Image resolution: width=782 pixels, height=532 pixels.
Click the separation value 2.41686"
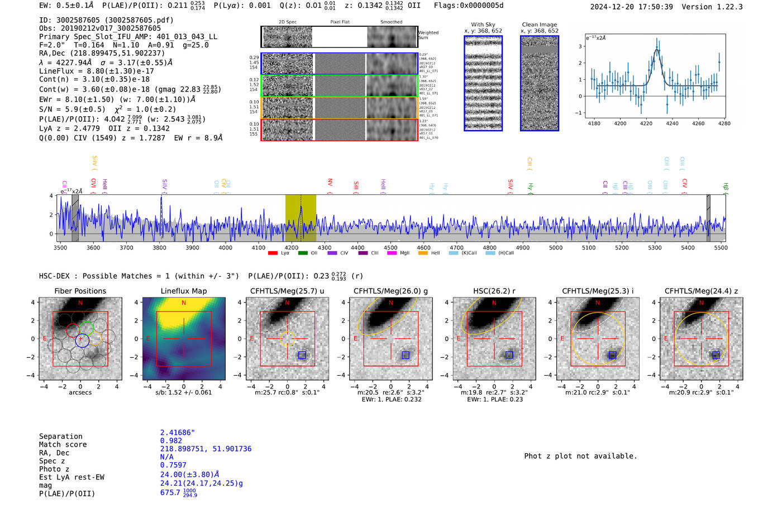(x=178, y=433)
